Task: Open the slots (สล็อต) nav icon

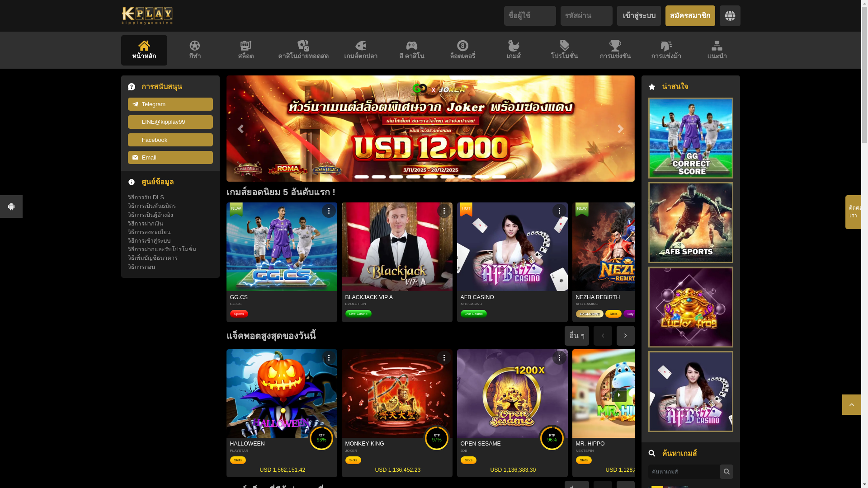Action: (245, 46)
